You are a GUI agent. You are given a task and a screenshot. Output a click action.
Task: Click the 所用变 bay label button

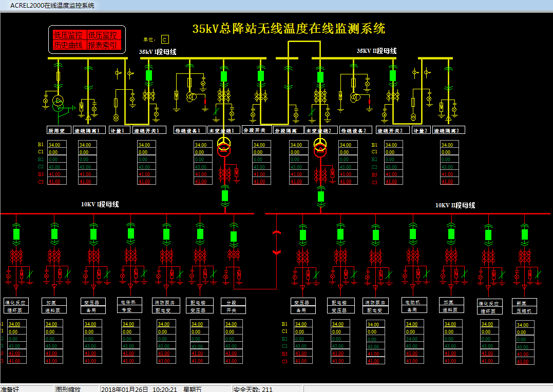(58, 130)
